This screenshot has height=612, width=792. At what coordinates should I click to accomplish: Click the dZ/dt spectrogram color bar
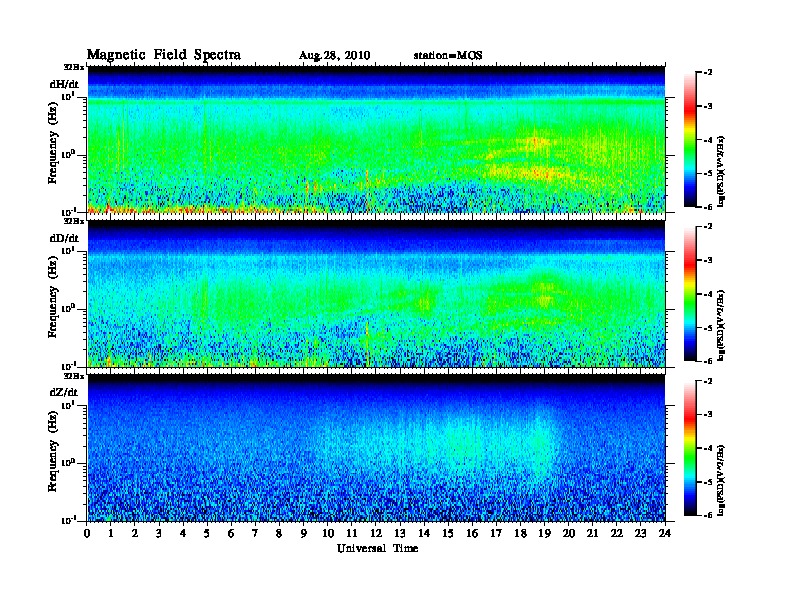coord(690,448)
